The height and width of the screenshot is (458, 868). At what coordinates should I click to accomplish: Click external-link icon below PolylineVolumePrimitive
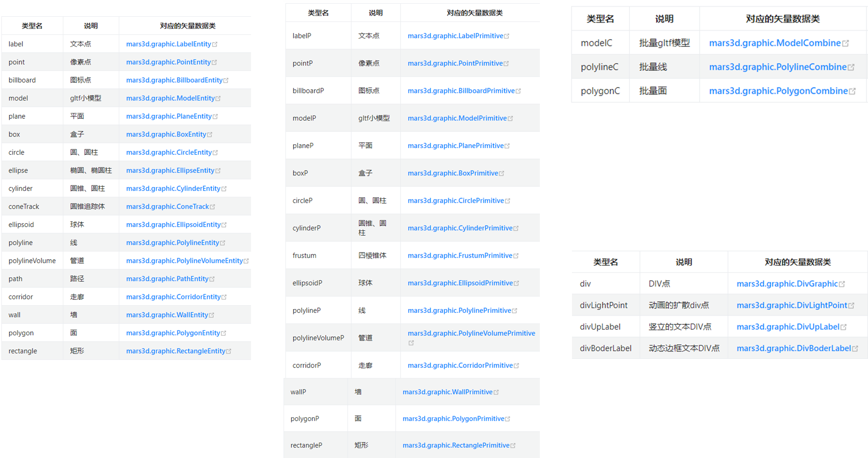pyautogui.click(x=411, y=343)
